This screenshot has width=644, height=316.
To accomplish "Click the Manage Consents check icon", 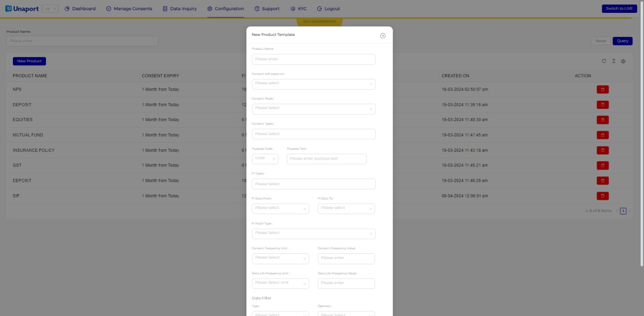I will [x=109, y=9].
